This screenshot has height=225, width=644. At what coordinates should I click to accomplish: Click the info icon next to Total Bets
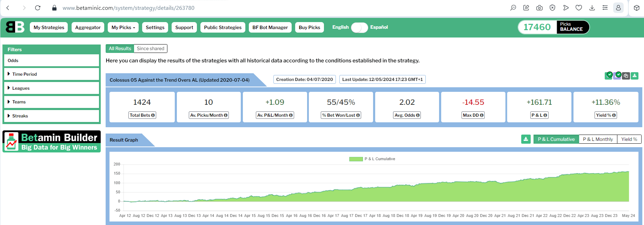(153, 115)
